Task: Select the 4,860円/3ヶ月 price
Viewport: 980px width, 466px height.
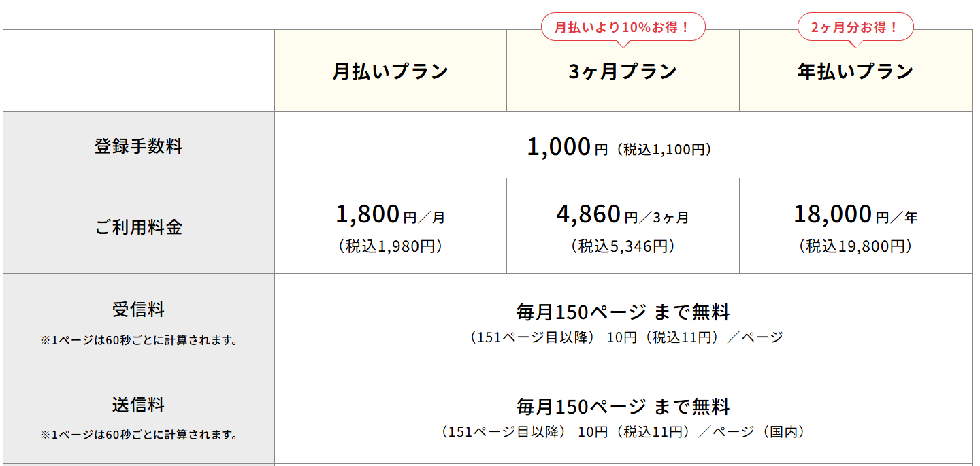Action: [x=623, y=215]
